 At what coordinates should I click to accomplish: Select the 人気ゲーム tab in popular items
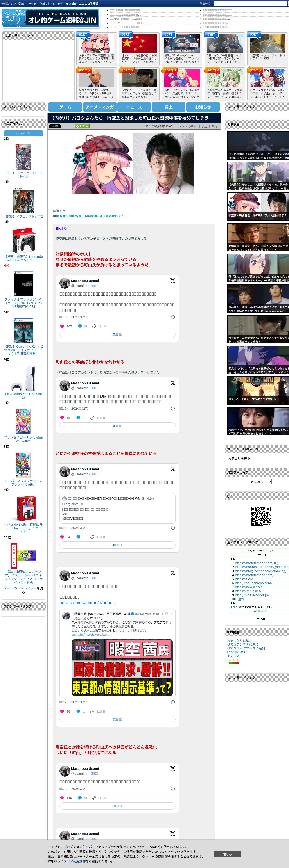[x=23, y=133]
